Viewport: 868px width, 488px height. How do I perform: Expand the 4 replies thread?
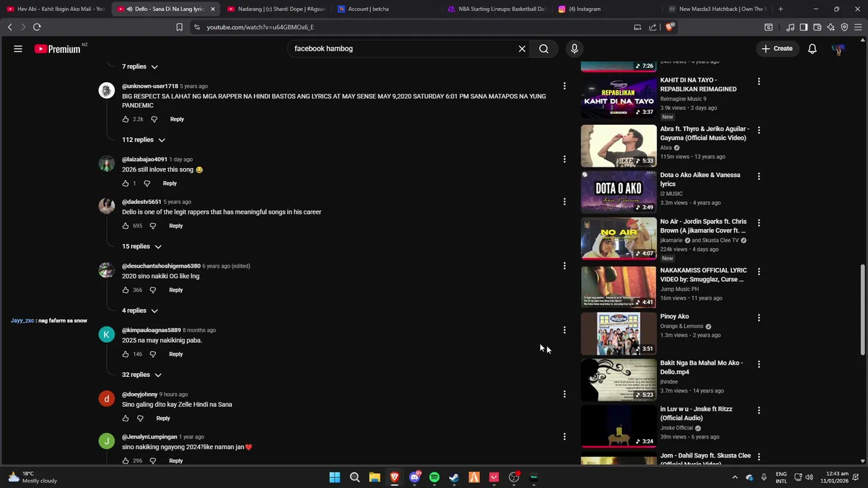(140, 310)
